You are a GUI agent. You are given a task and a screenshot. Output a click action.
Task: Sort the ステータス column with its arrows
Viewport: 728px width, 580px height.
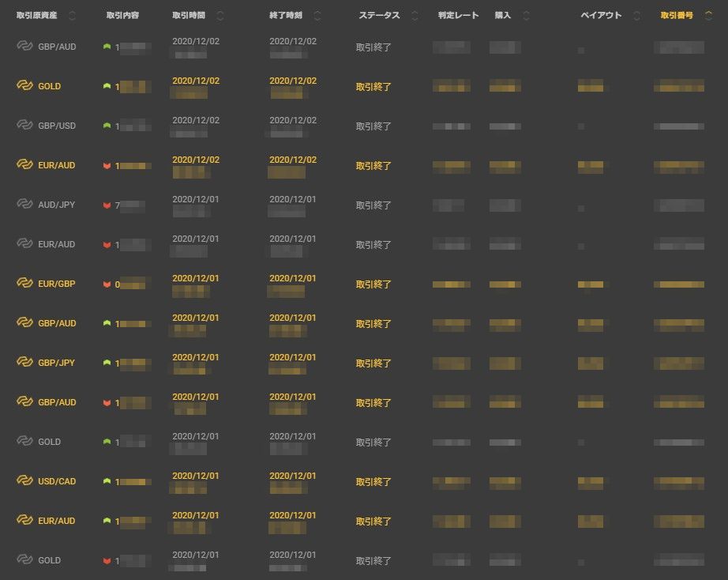click(x=415, y=16)
